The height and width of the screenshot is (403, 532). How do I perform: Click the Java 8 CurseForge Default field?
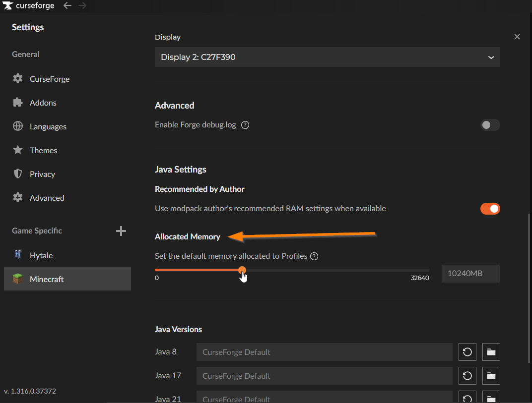[324, 352]
